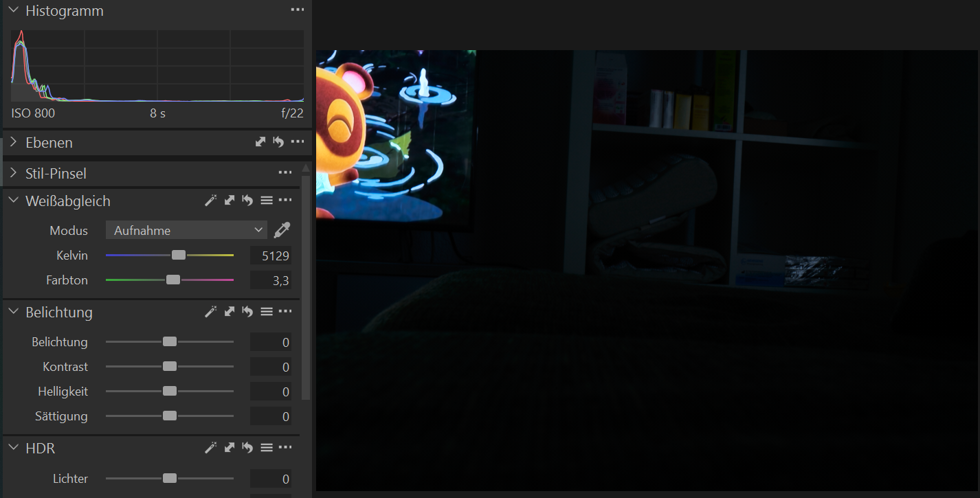Screen dimensions: 980x498
Task: Click the photo in the viewer
Action: [x=647, y=271]
